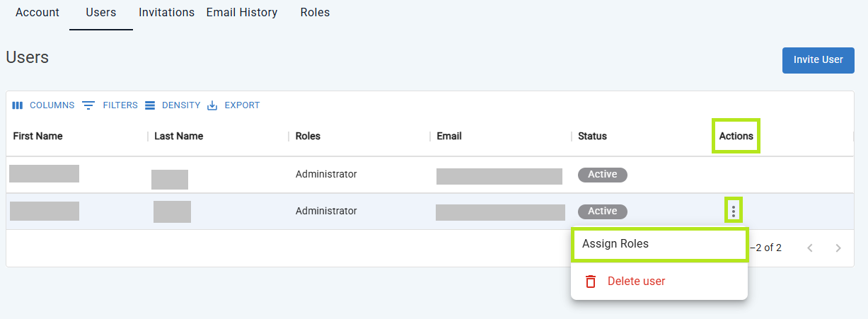
Task: Go to the previous page arrow
Action: [810, 248]
